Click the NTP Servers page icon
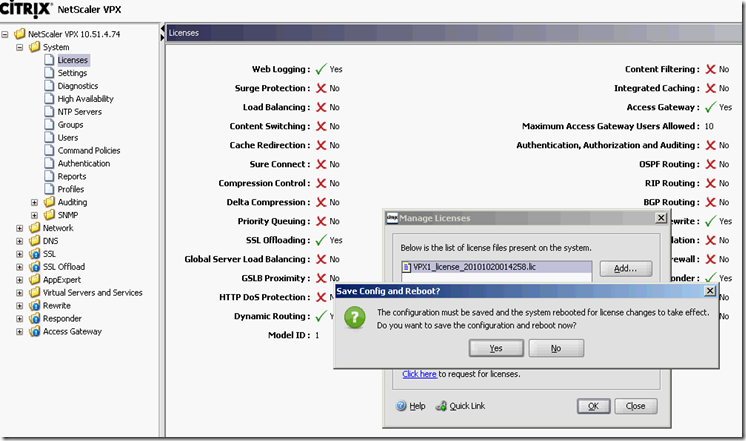The image size is (746, 441). tap(49, 111)
